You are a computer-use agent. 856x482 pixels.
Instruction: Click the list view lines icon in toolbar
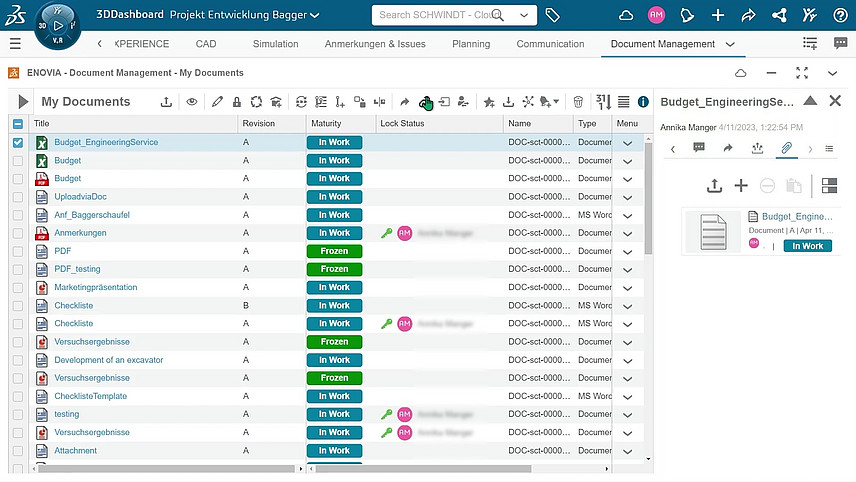[623, 102]
